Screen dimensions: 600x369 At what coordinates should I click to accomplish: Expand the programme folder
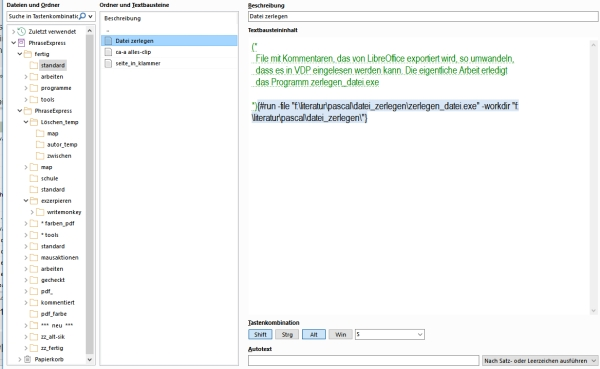tap(26, 88)
